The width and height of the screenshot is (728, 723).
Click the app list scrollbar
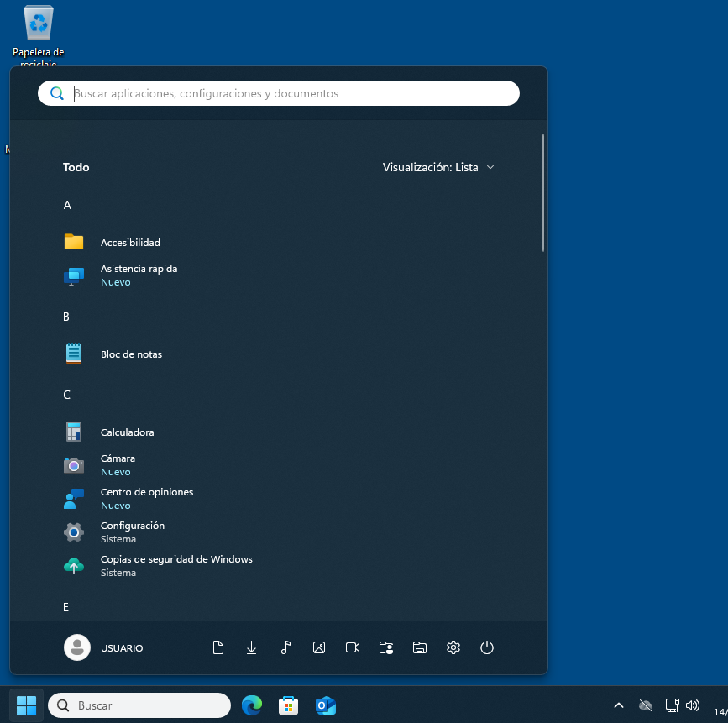click(542, 192)
